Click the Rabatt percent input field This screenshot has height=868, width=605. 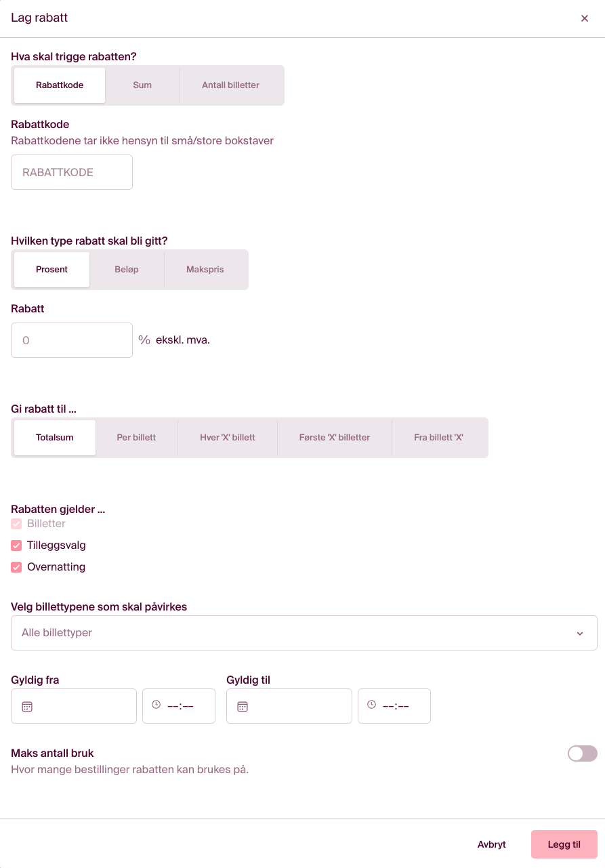72,340
